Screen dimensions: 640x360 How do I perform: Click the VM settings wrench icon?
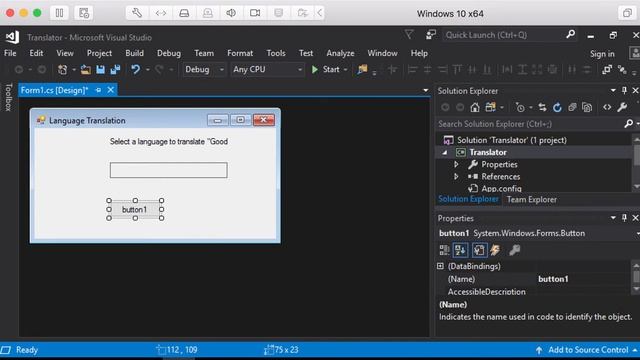pyautogui.click(x=137, y=13)
